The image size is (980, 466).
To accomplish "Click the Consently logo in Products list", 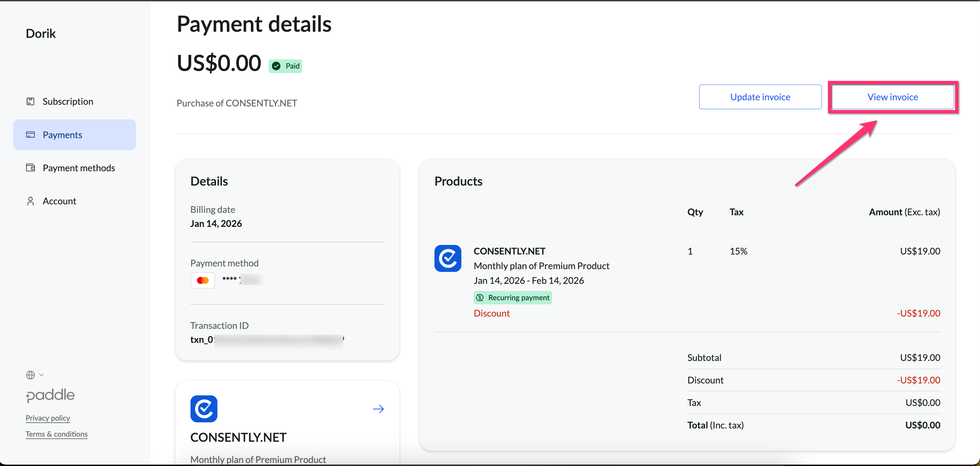I will tap(448, 258).
